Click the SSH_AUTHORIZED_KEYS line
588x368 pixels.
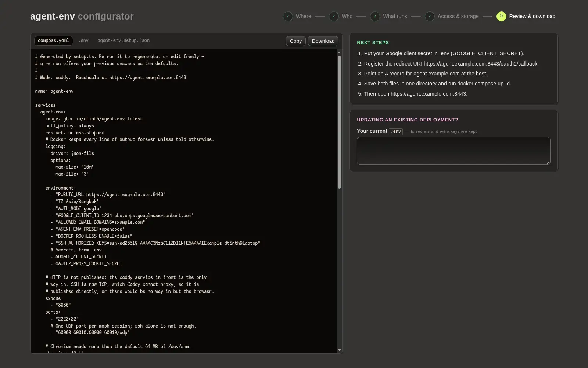tap(155, 243)
